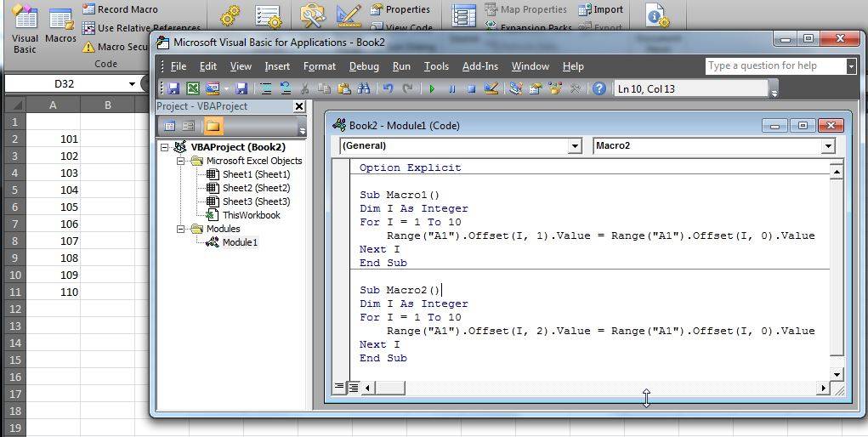Click the Reset stop square icon
The image size is (868, 437).
pyautogui.click(x=471, y=88)
